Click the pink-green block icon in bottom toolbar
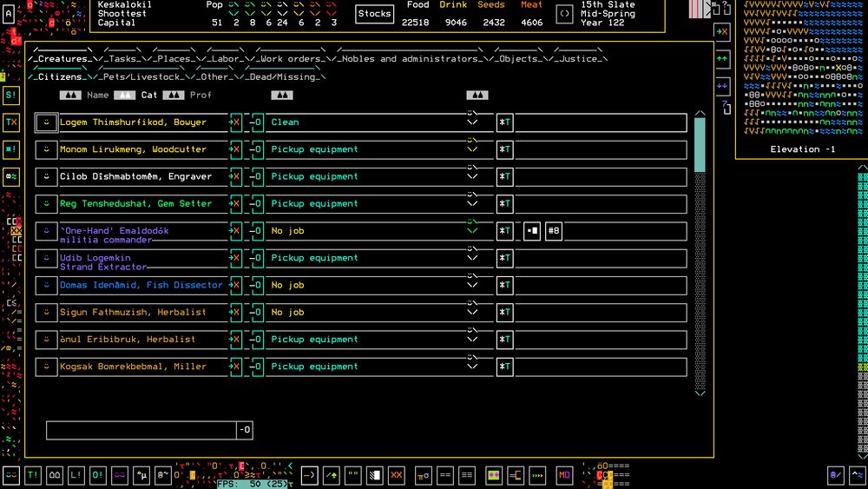This screenshot has height=489, width=868. (x=494, y=475)
